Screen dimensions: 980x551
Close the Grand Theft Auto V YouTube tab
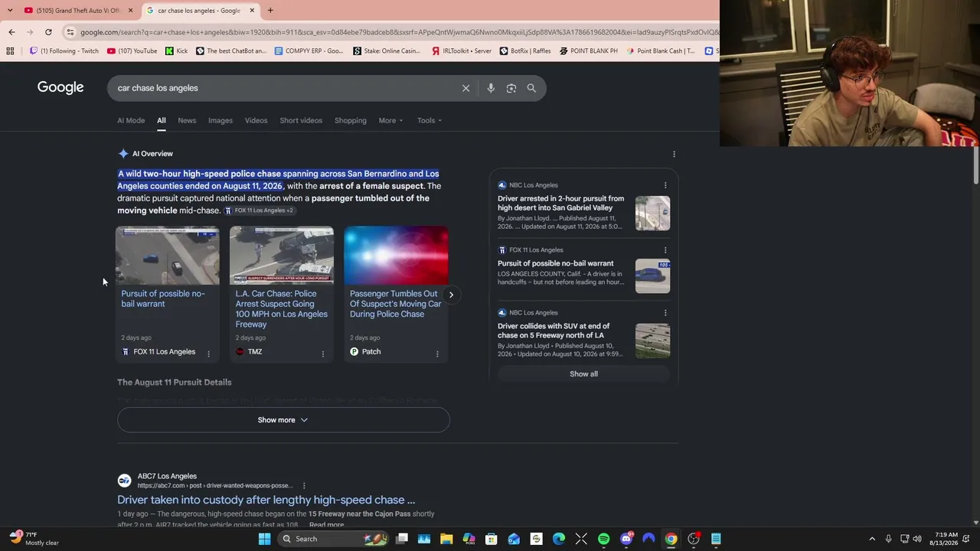pyautogui.click(x=130, y=11)
